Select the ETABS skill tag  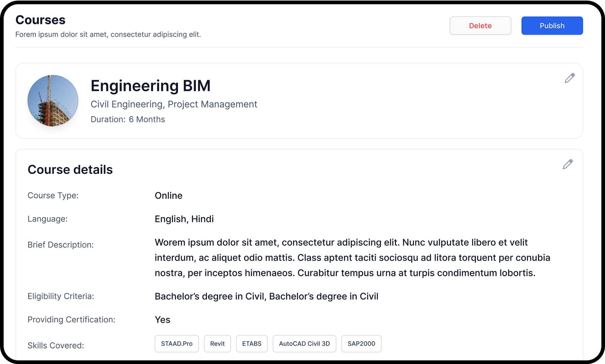tap(251, 344)
